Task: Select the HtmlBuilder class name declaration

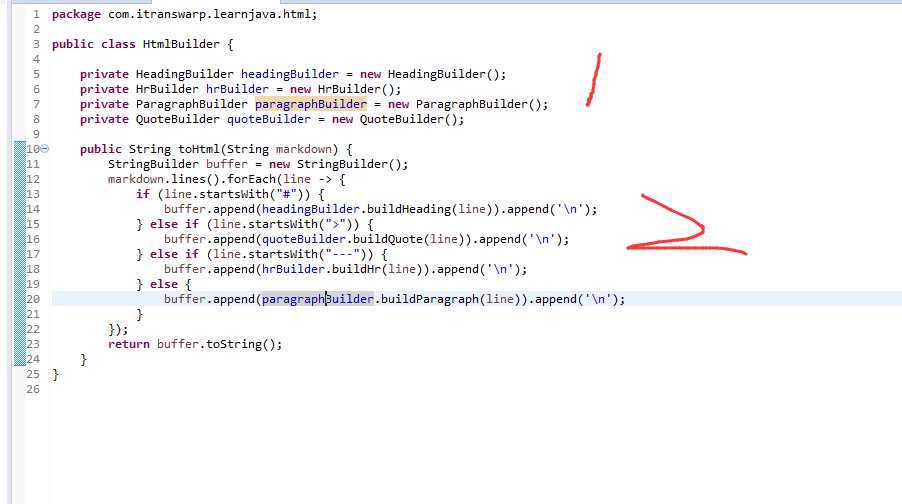Action: coord(181,44)
